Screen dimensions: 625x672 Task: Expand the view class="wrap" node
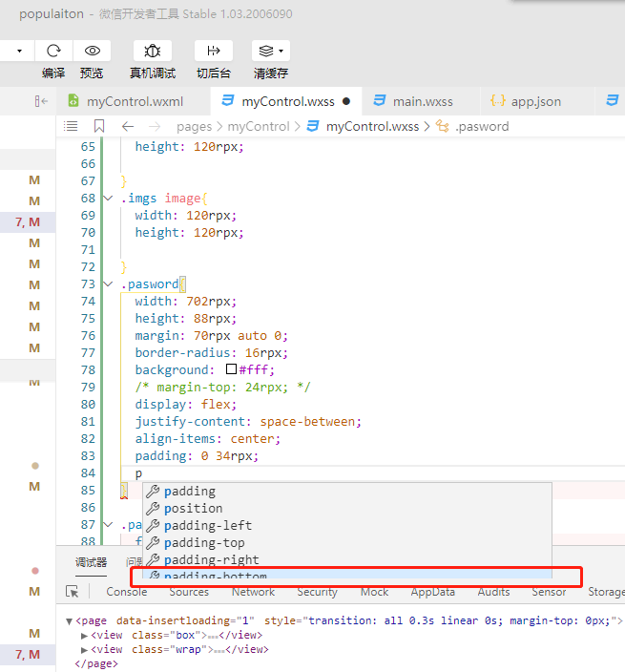(84, 650)
